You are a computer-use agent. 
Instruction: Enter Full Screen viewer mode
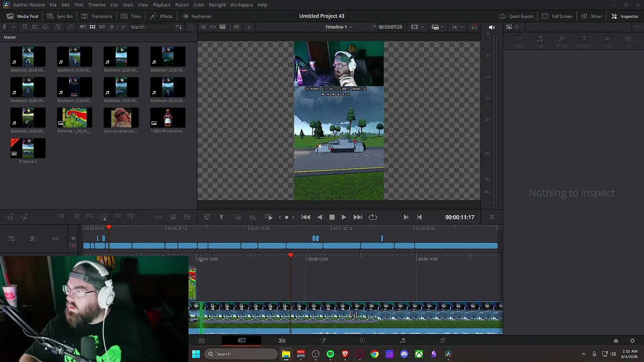(557, 16)
